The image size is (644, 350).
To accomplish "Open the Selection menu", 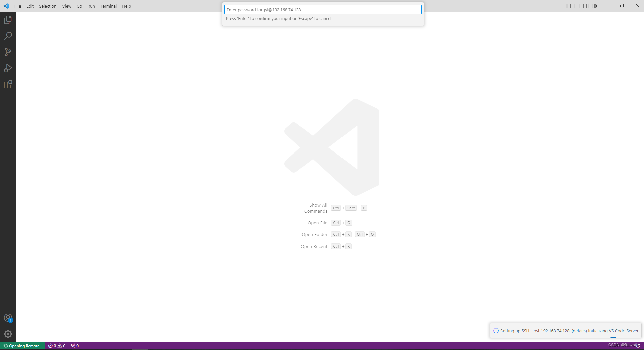I will pos(48,6).
